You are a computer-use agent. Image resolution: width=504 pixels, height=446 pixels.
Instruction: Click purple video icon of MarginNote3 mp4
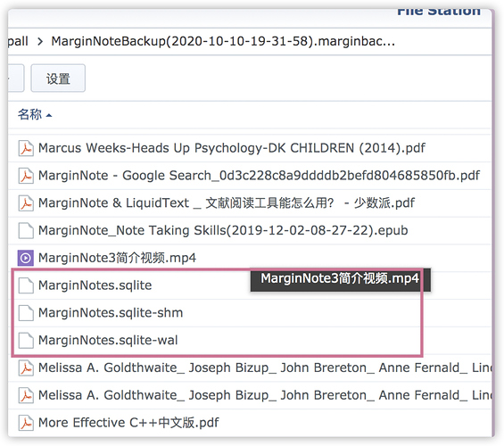26,258
